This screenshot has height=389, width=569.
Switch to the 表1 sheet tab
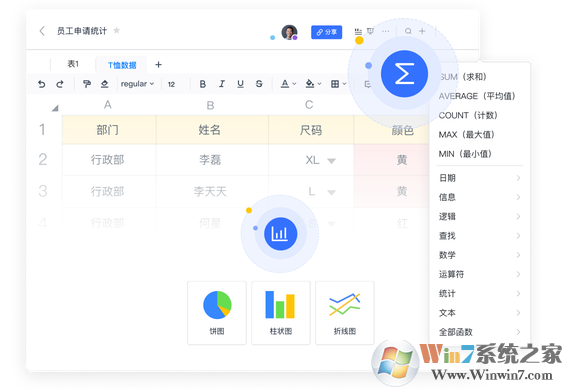click(73, 64)
